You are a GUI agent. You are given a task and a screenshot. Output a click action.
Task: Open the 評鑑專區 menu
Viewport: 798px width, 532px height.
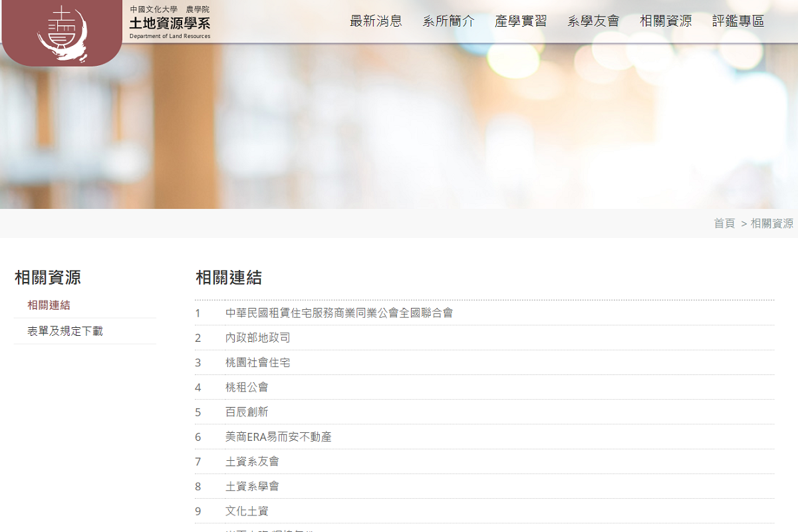coord(738,21)
